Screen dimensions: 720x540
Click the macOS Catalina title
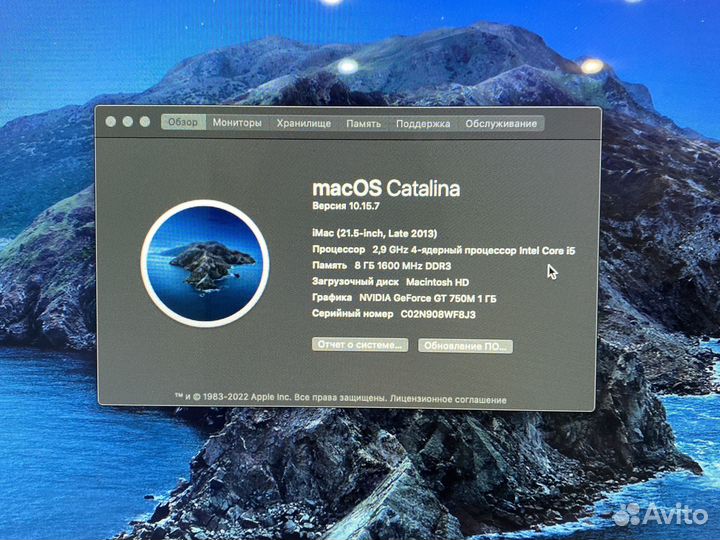(386, 188)
